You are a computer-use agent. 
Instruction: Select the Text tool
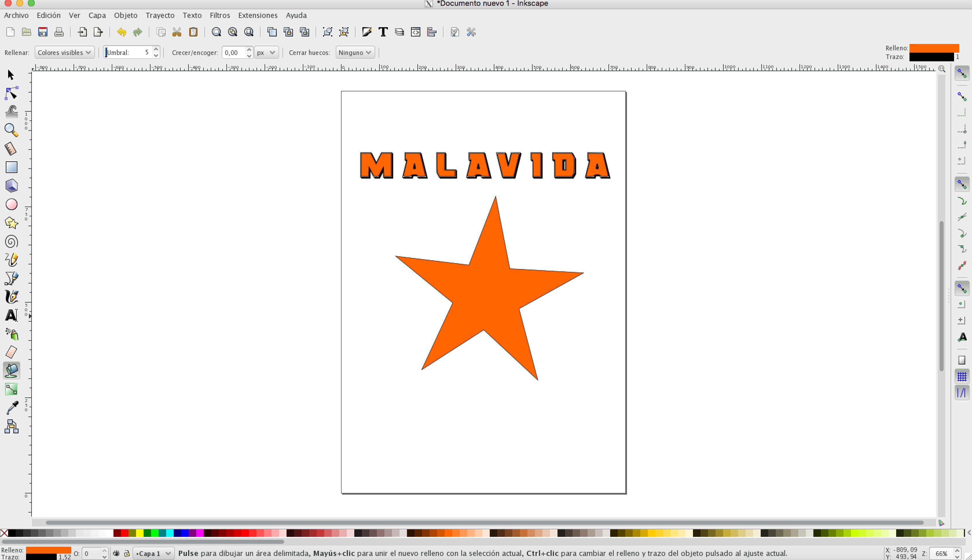12,315
